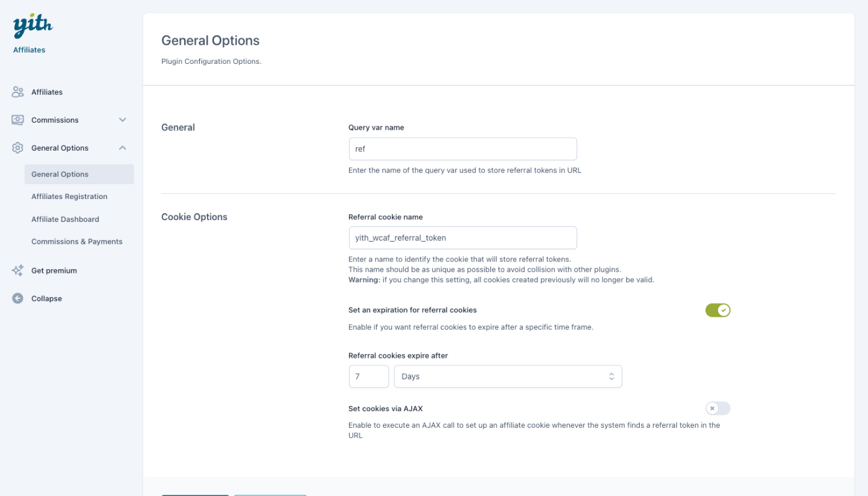Open the Affiliates Registration settings page
868x496 pixels.
click(x=69, y=197)
